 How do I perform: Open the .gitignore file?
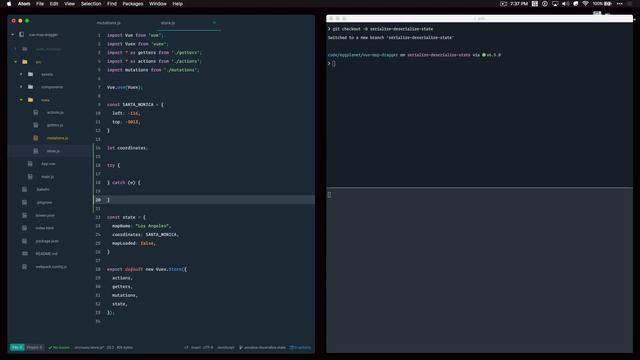pos(44,202)
